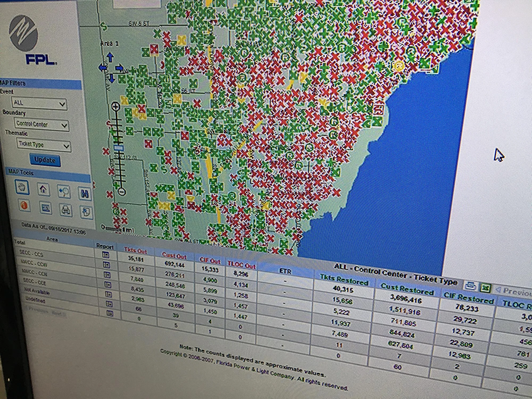Image resolution: width=532 pixels, height=399 pixels.
Task: Open the binoculars find tool
Action: [84, 194]
